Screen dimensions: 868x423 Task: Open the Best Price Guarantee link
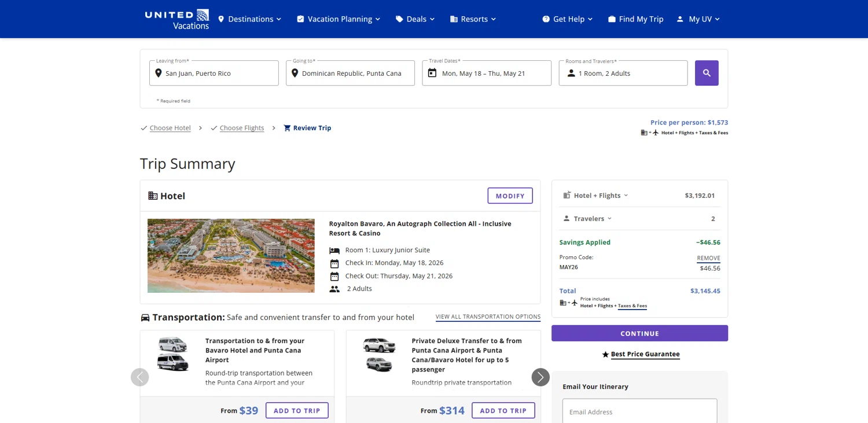point(645,354)
